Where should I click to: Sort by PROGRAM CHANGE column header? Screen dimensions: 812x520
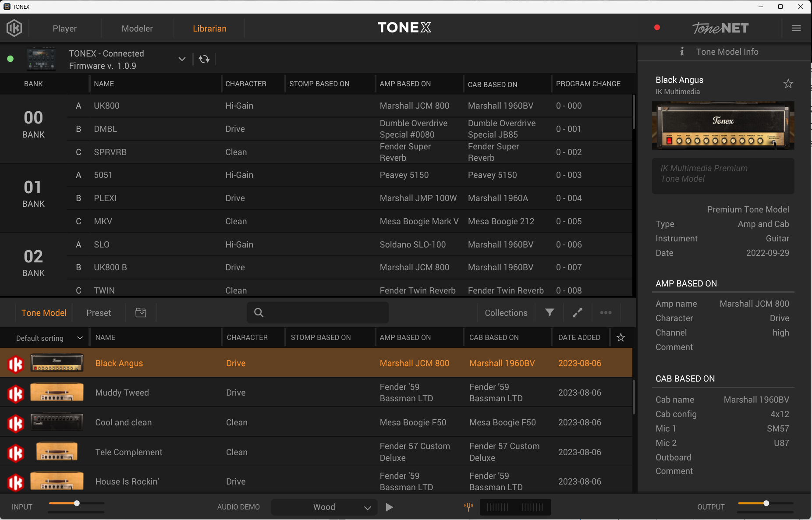click(x=589, y=84)
